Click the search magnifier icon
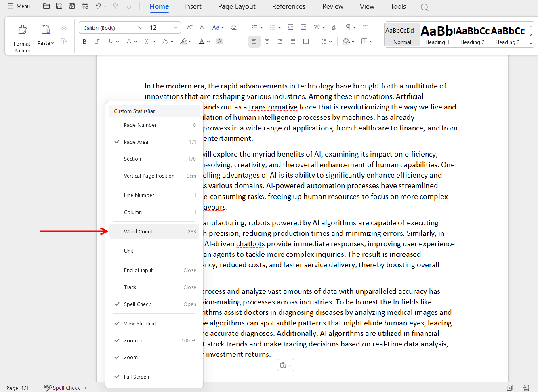This screenshot has height=392, width=538. (x=425, y=7)
